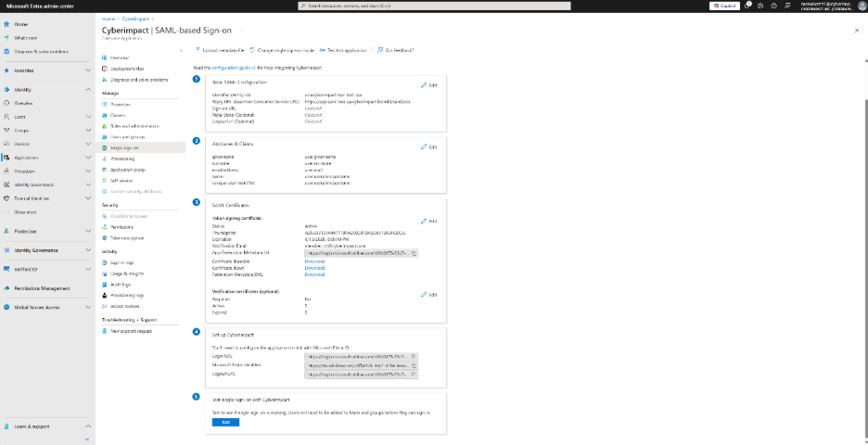Expand the Devices chevron
The image size is (868, 445).
click(88, 144)
